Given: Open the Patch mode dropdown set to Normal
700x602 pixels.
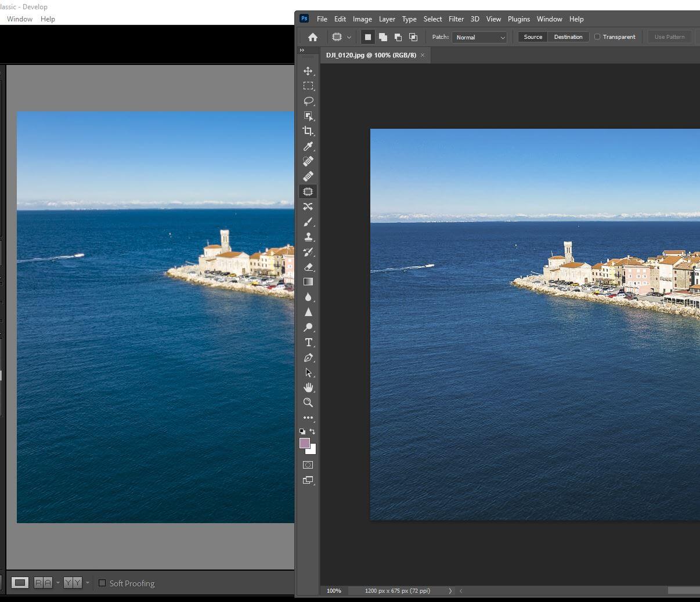Looking at the screenshot, I should point(480,37).
